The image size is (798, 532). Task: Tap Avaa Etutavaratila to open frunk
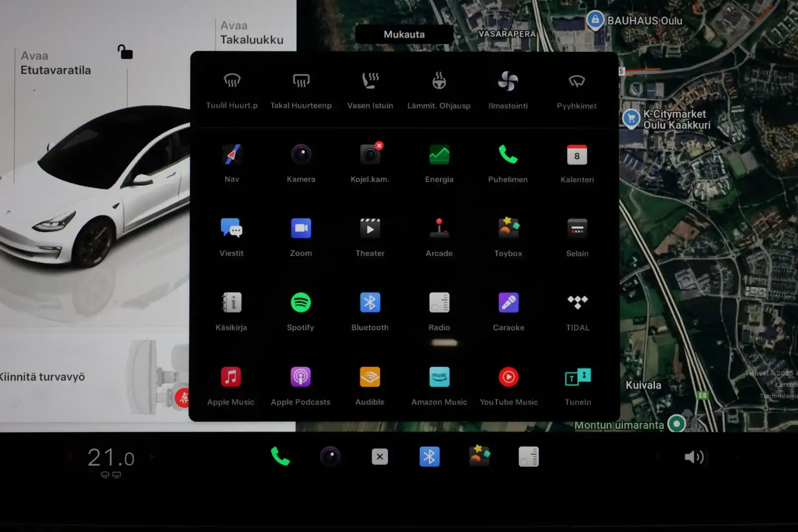pos(55,63)
